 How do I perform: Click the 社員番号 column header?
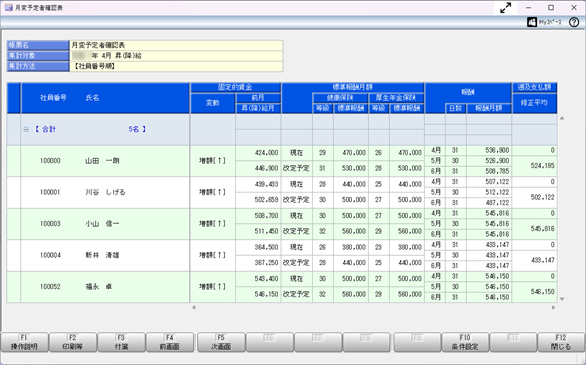pos(53,98)
